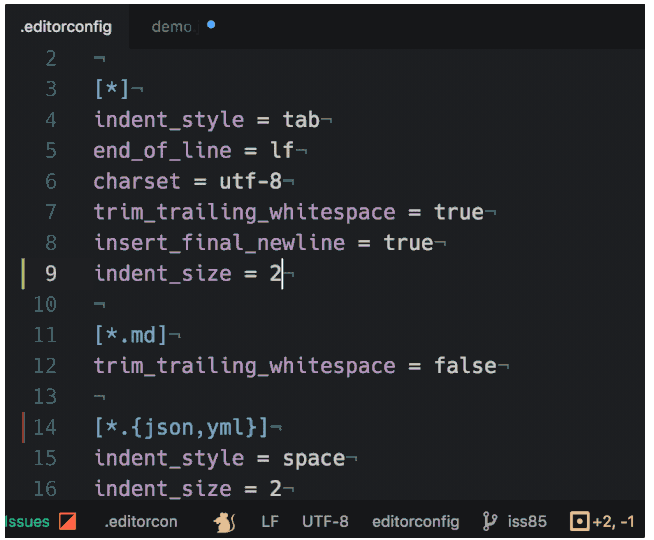Click line number 3 in gutter
The height and width of the screenshot is (540, 654).
51,89
